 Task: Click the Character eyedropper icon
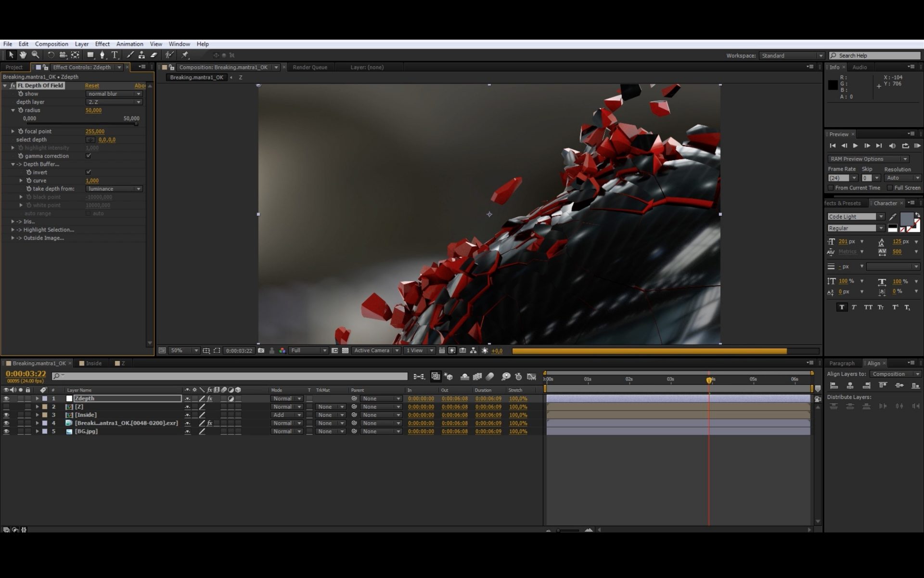pyautogui.click(x=893, y=217)
